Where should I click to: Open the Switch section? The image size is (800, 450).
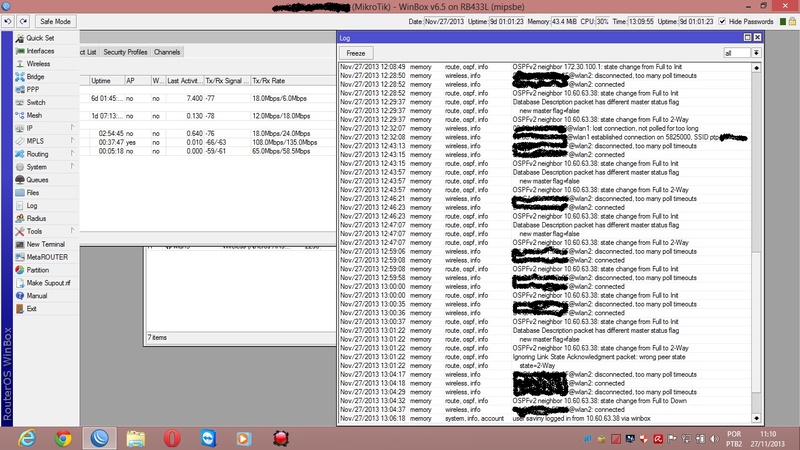click(36, 102)
